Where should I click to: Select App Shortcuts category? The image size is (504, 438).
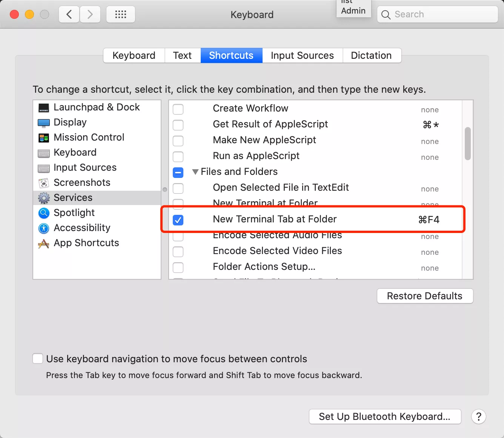point(97,243)
